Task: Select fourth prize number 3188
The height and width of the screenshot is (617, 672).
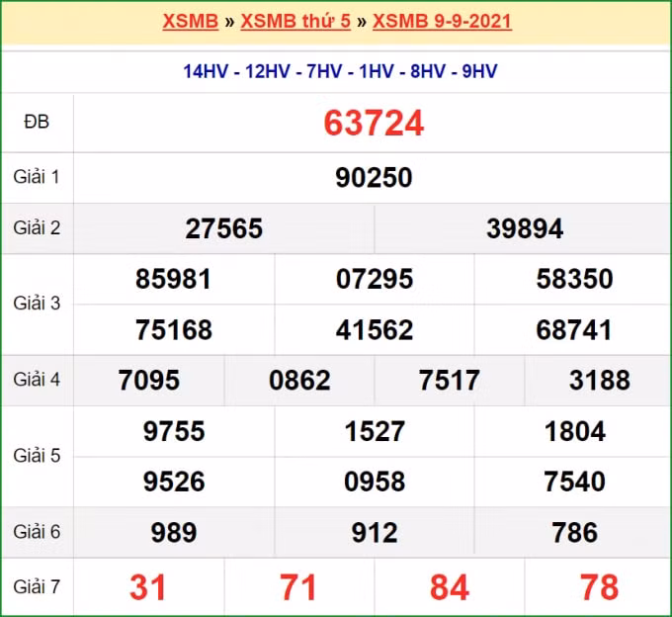Action: [x=600, y=381]
